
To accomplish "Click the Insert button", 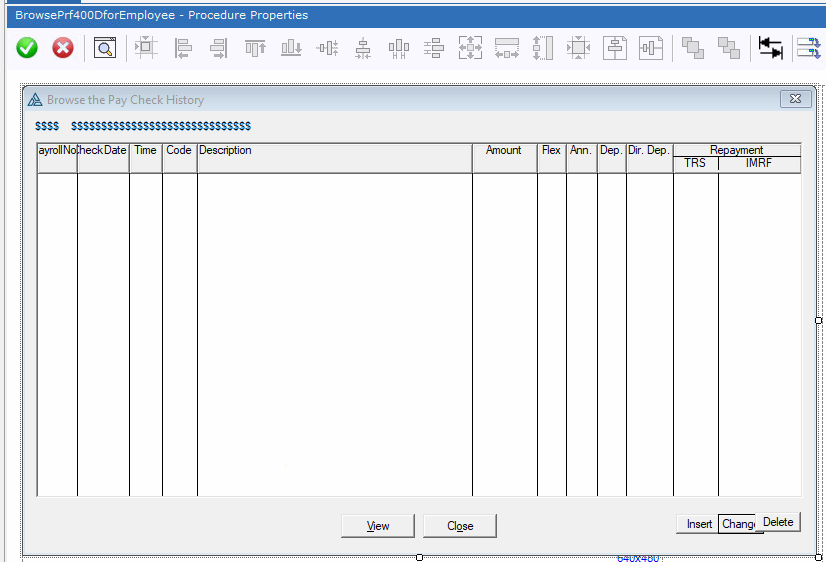I will click(699, 524).
